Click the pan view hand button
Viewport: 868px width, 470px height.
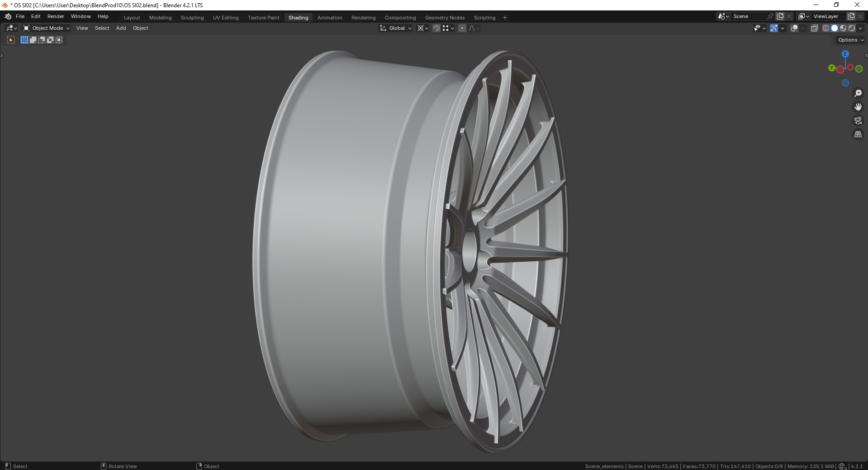point(858,107)
